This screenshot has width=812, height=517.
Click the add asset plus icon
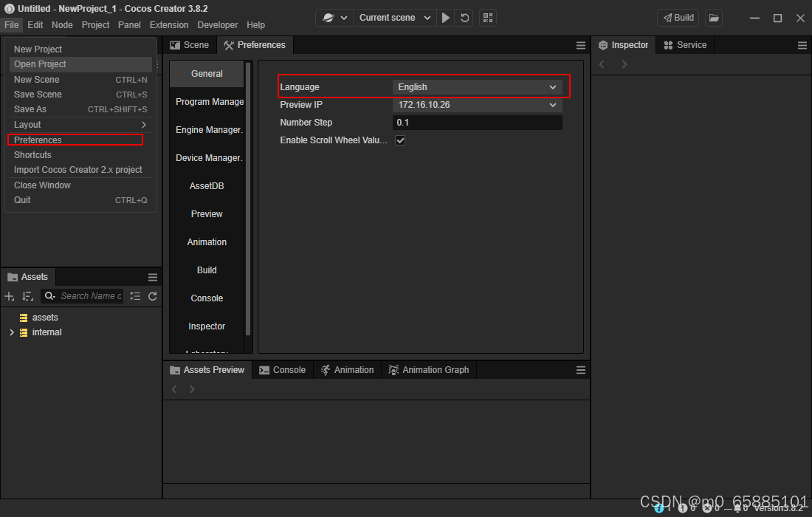click(x=10, y=296)
